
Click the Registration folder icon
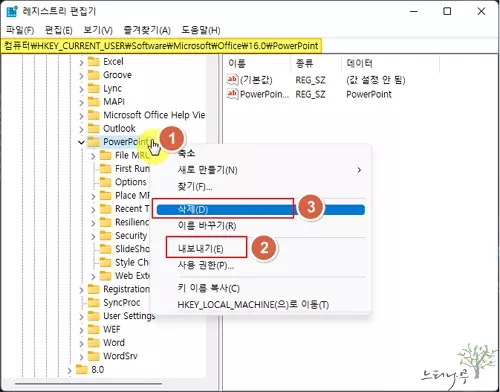(x=94, y=289)
